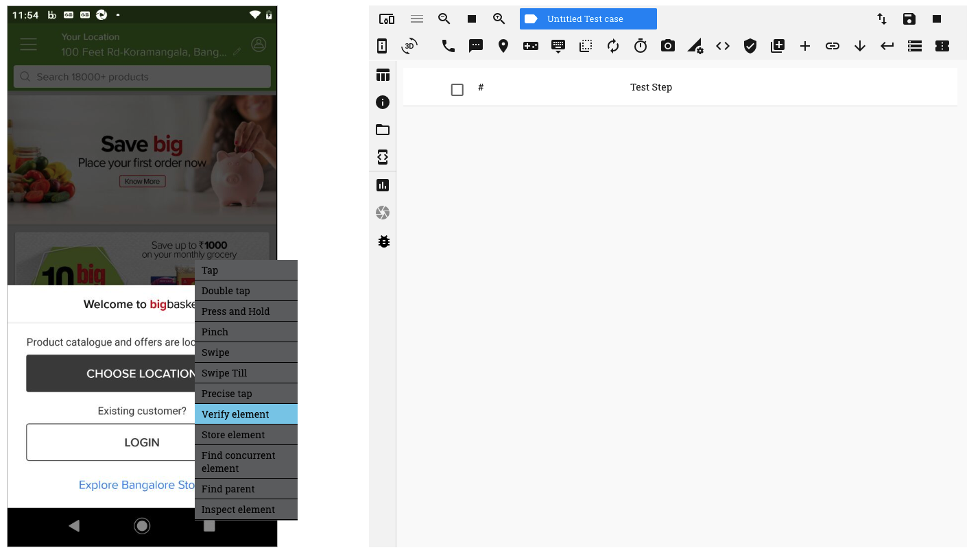Pick Swipe Till from the context menu
980x550 pixels.
coord(246,373)
